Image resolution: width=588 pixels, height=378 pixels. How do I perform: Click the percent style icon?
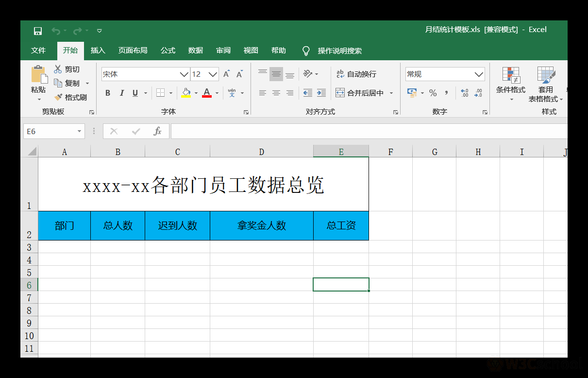433,93
